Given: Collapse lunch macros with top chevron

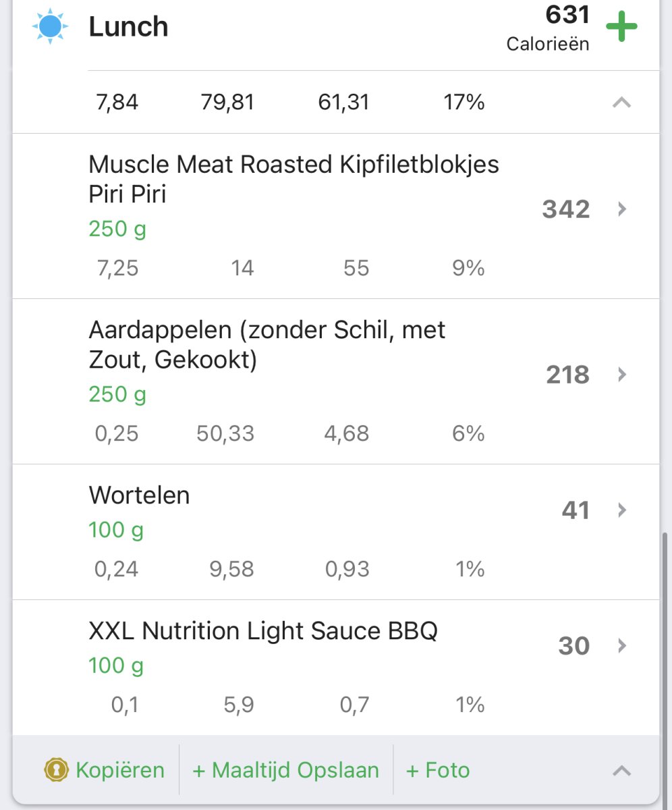Looking at the screenshot, I should point(621,103).
